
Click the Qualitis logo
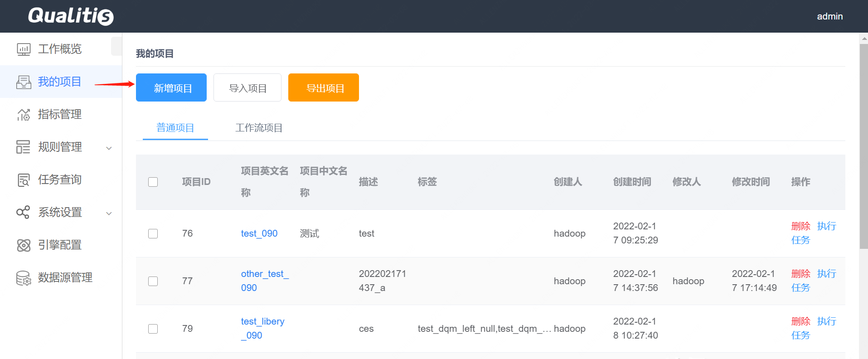(x=71, y=16)
